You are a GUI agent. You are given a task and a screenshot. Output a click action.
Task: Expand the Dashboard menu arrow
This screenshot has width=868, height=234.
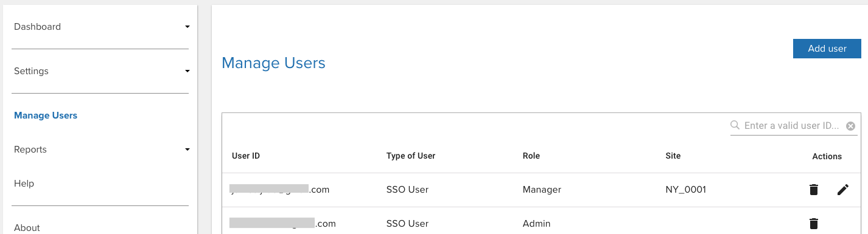(187, 27)
